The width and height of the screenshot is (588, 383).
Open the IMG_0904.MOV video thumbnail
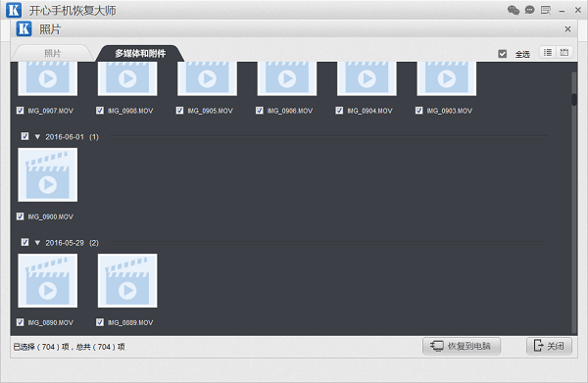point(367,78)
